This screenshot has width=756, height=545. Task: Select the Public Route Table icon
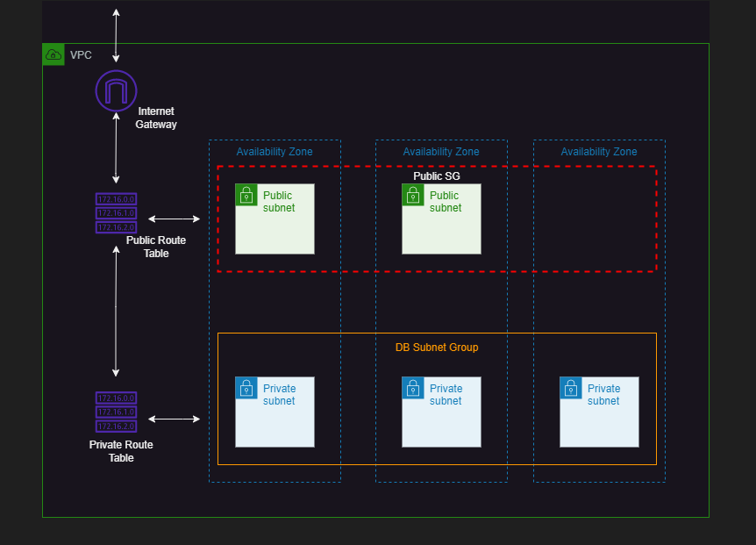tap(115, 213)
